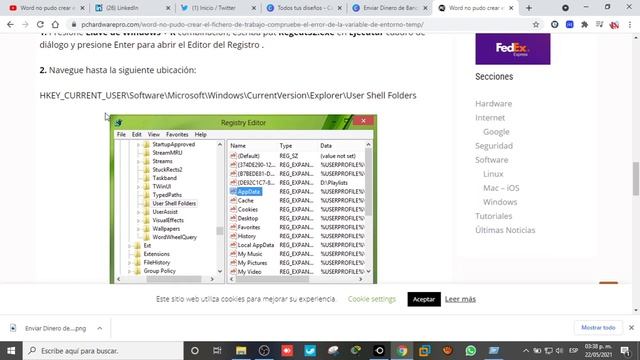Screen dimensions: 640x360
Task: Click the Registry Editor screenshot image
Action: 243,199
